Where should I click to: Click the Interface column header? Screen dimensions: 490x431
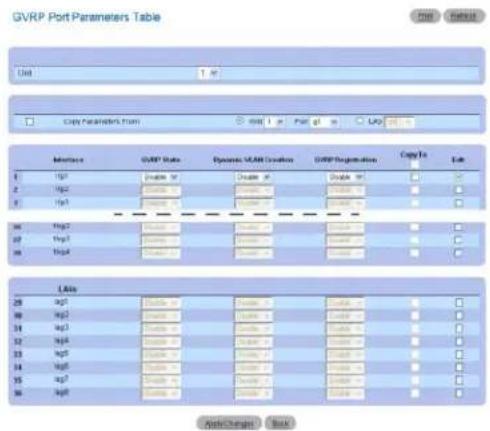click(68, 160)
